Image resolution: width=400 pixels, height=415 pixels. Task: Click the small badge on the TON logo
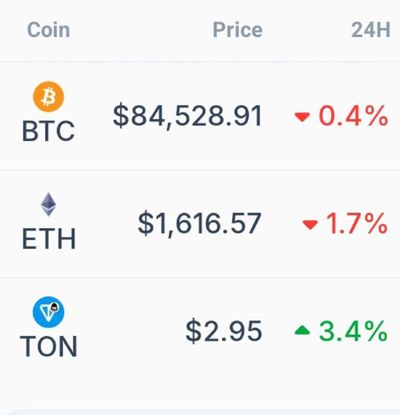[55, 307]
